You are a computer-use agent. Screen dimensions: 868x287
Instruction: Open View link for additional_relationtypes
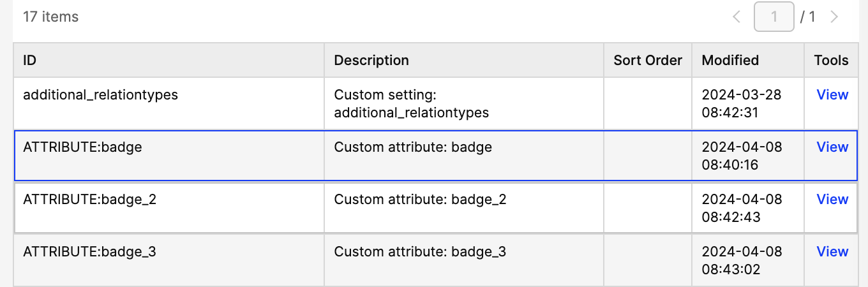pos(832,95)
